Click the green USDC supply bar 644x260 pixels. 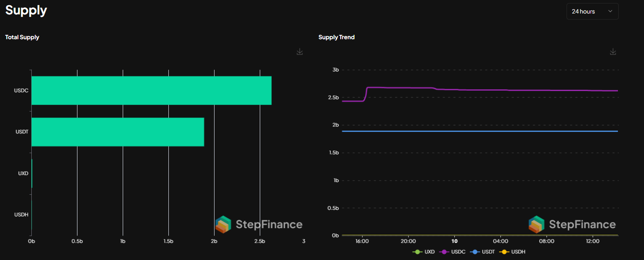151,90
